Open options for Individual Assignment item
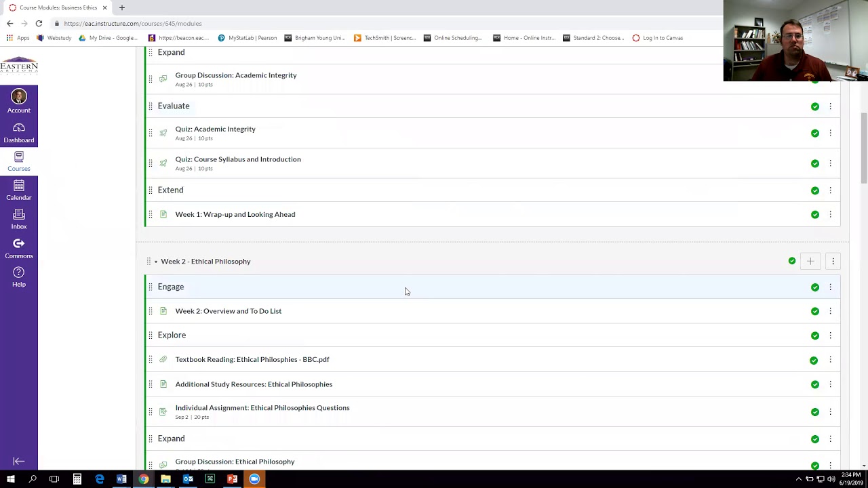Image resolution: width=868 pixels, height=488 pixels. (x=830, y=412)
